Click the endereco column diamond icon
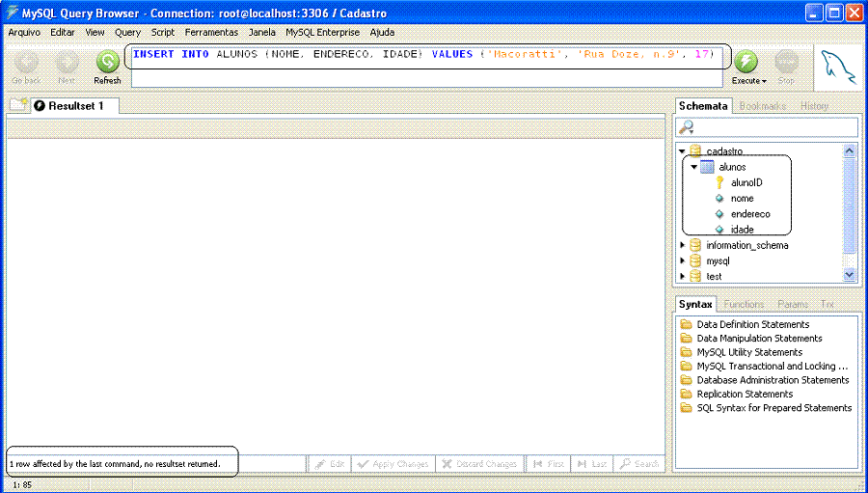Screen dimensions: 868x493 click(x=719, y=214)
